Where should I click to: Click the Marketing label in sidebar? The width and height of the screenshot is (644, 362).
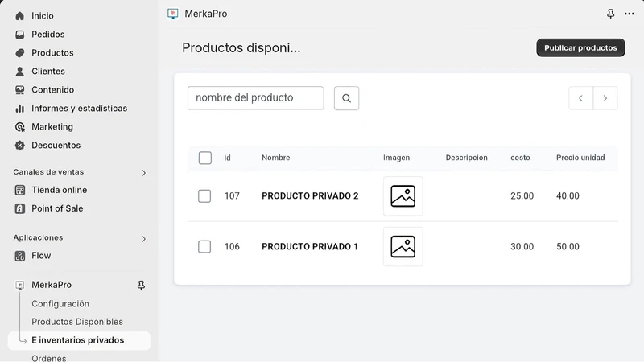[x=52, y=127]
